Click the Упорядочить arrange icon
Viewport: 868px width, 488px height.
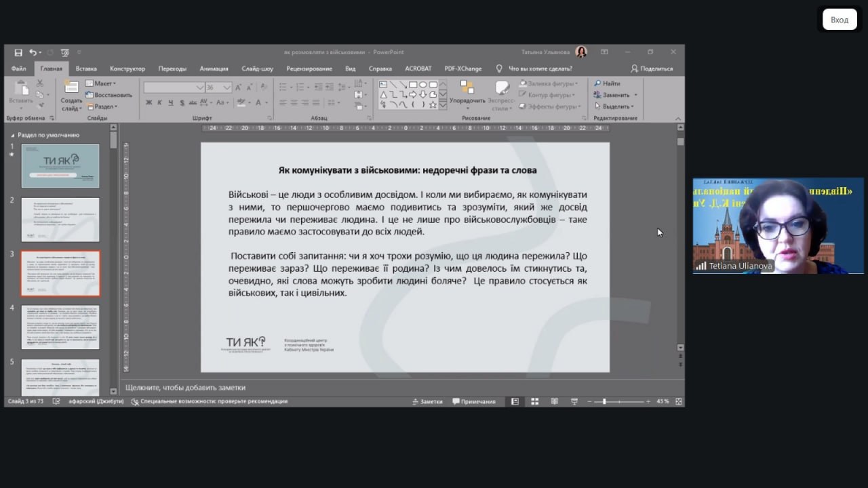click(x=467, y=88)
